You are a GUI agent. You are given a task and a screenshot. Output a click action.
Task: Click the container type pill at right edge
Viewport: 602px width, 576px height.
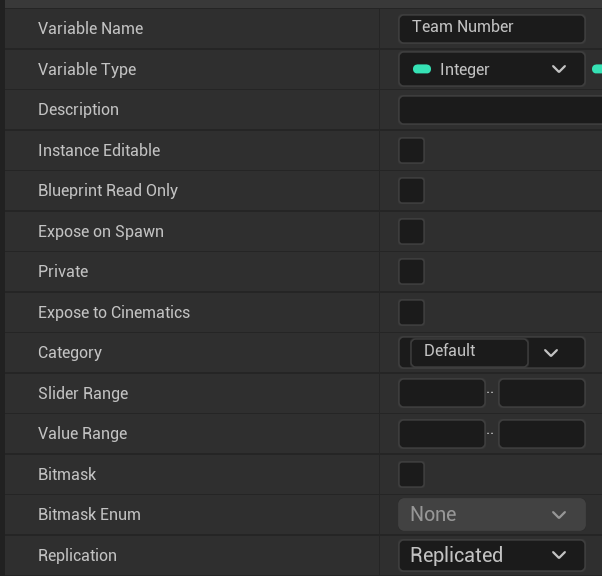point(597,69)
